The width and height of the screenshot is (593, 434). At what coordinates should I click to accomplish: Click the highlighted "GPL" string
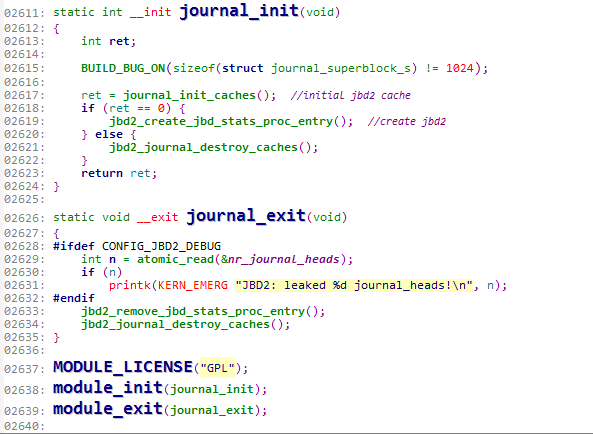click(x=217, y=367)
